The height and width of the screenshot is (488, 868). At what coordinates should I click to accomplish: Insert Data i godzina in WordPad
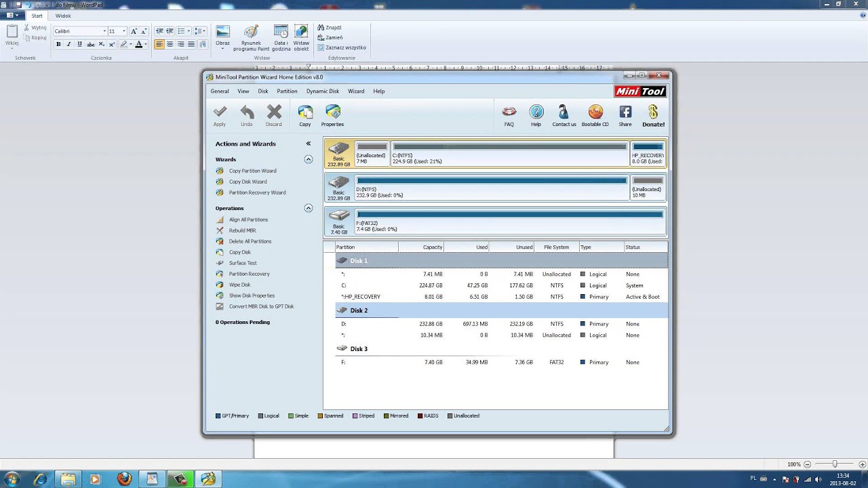tap(281, 38)
